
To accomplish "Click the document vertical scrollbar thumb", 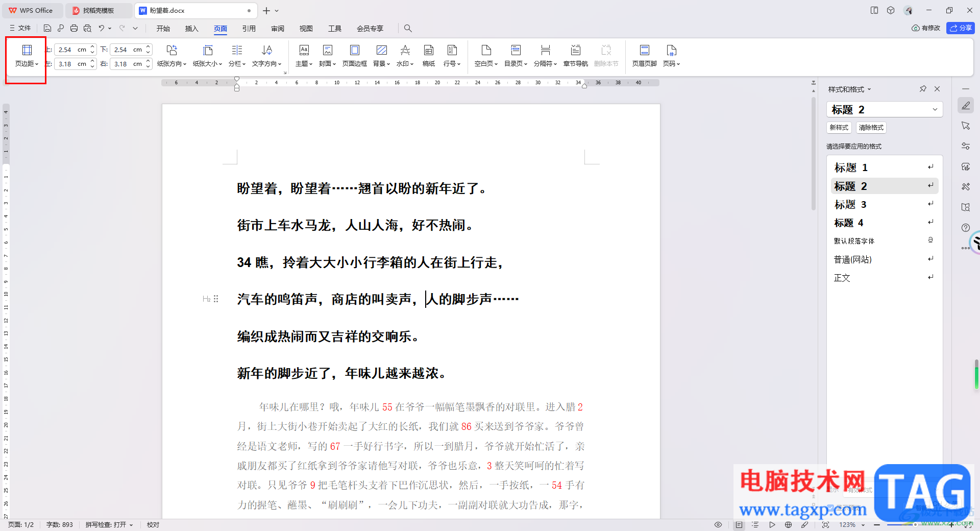I will pyautogui.click(x=814, y=153).
